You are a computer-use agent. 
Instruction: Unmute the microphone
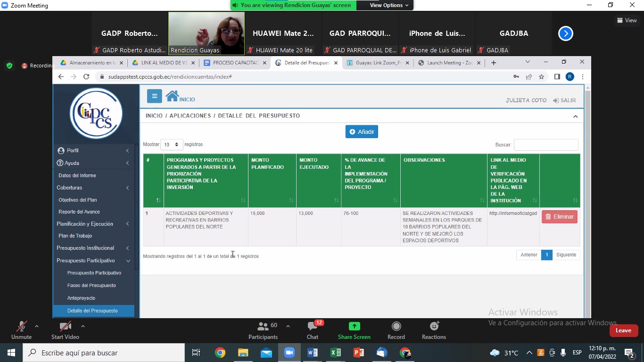point(21,327)
